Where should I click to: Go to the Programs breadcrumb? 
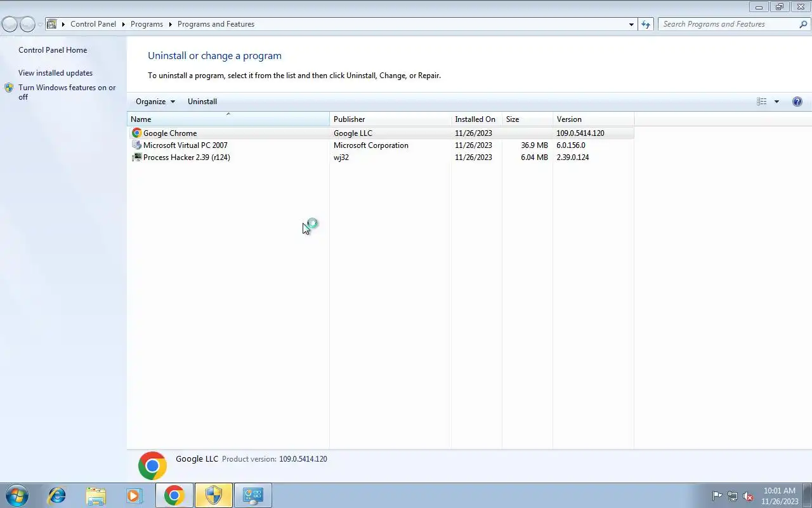pyautogui.click(x=147, y=24)
